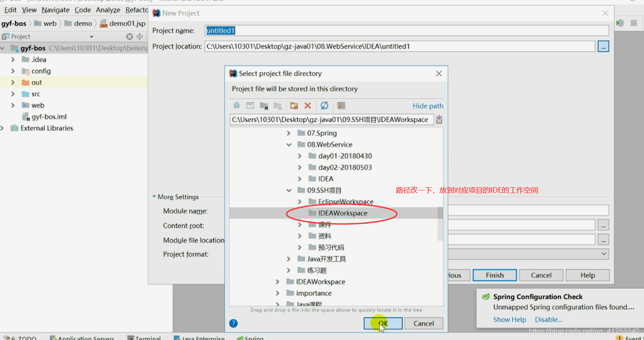Expand the web folder in Project tree
644x340 pixels.
(13, 105)
